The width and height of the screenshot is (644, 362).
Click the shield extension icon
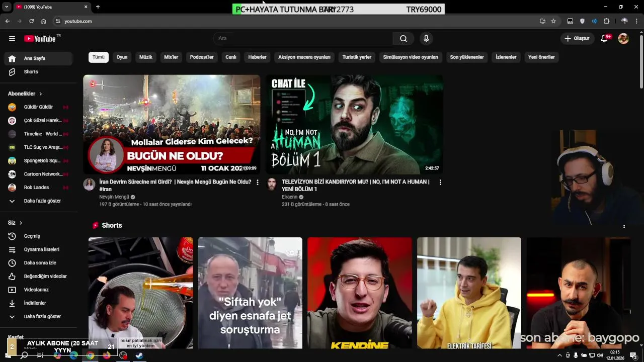pos(582,21)
